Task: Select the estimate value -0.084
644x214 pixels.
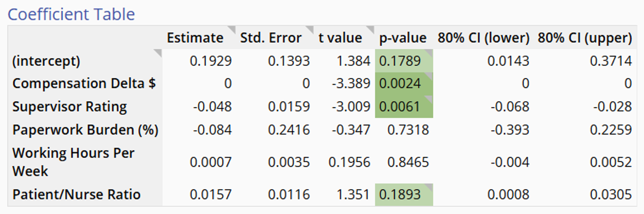Action: (212, 130)
